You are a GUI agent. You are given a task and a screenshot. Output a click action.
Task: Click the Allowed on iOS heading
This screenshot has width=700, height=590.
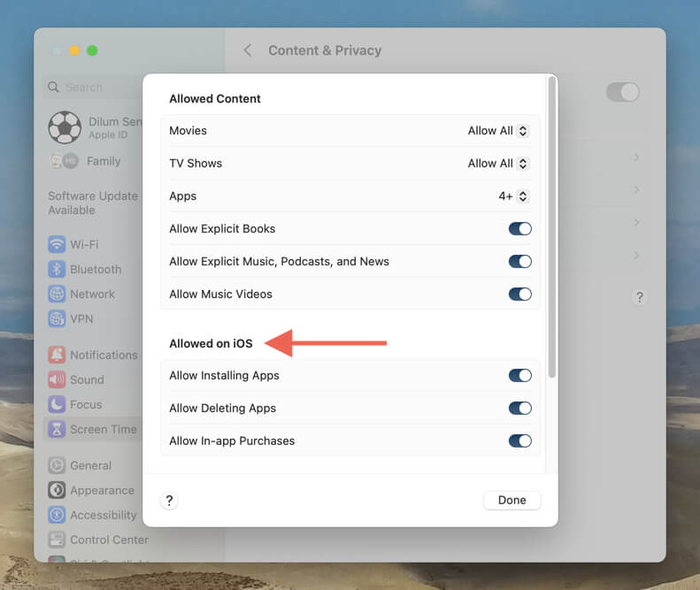(x=211, y=343)
